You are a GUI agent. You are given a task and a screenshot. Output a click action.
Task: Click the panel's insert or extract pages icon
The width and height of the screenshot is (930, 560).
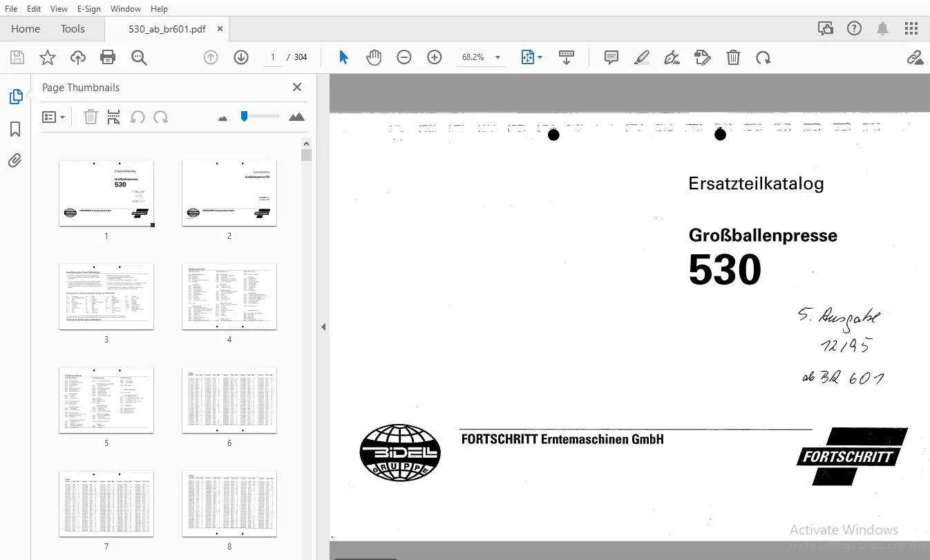coord(114,117)
